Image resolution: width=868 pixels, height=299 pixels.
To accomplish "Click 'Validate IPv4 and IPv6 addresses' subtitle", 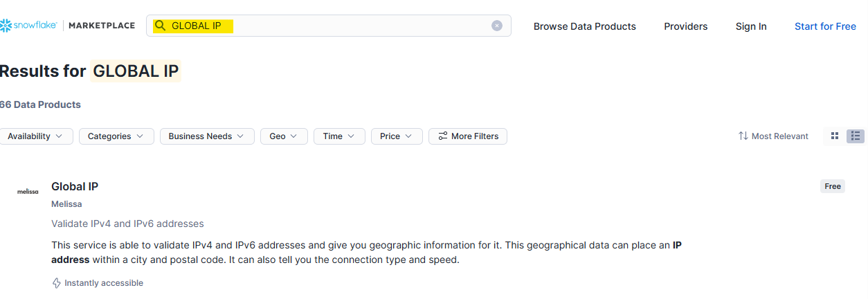I will (x=127, y=224).
